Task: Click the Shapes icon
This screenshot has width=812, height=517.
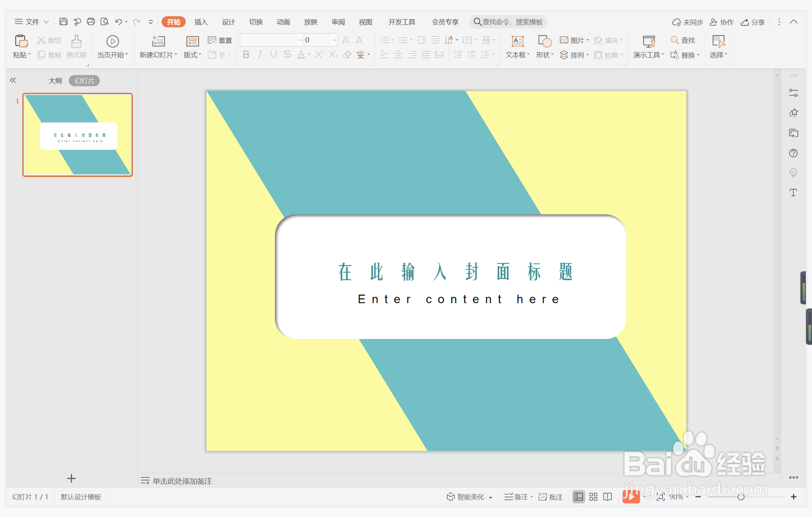Action: pos(544,41)
